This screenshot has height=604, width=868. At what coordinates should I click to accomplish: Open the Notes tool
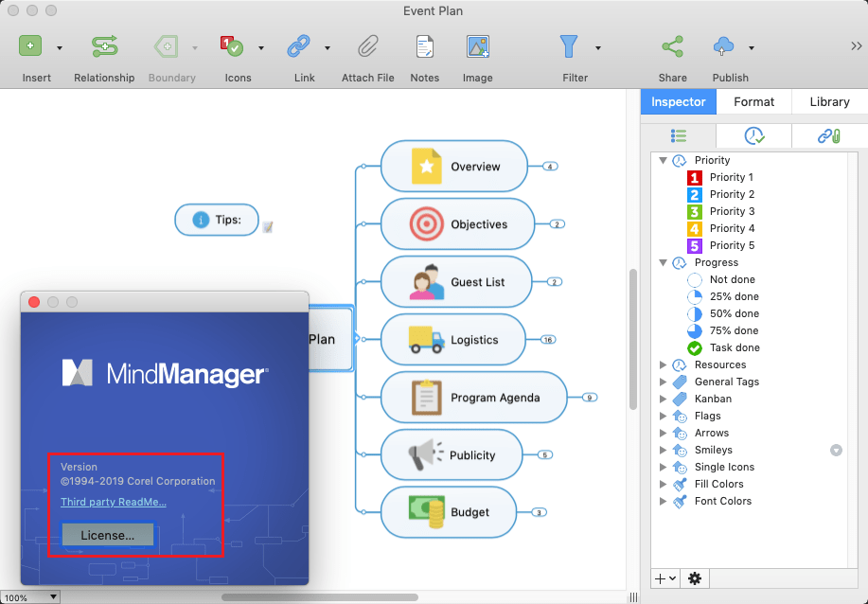click(425, 46)
